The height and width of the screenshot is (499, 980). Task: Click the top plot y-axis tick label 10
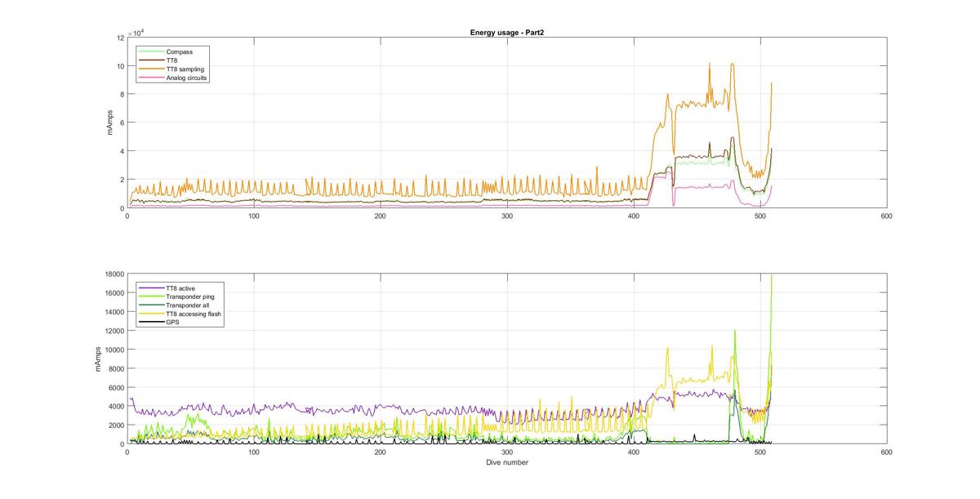(120, 66)
